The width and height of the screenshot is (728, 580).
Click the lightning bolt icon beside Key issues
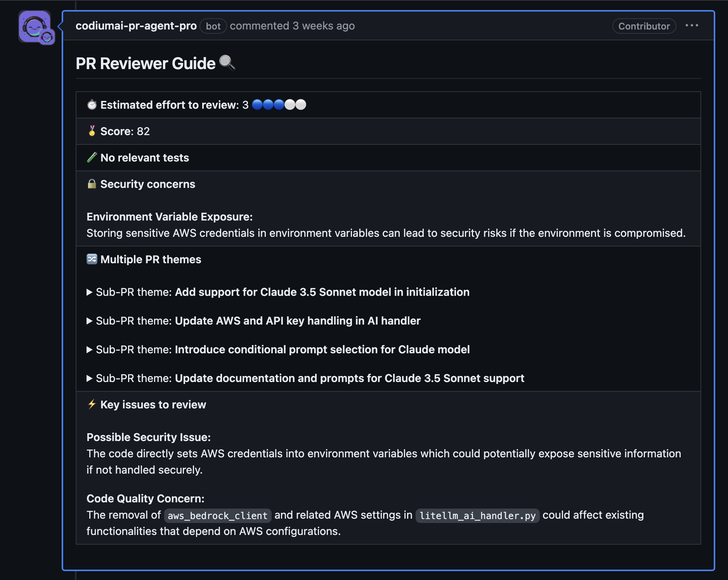coord(92,404)
